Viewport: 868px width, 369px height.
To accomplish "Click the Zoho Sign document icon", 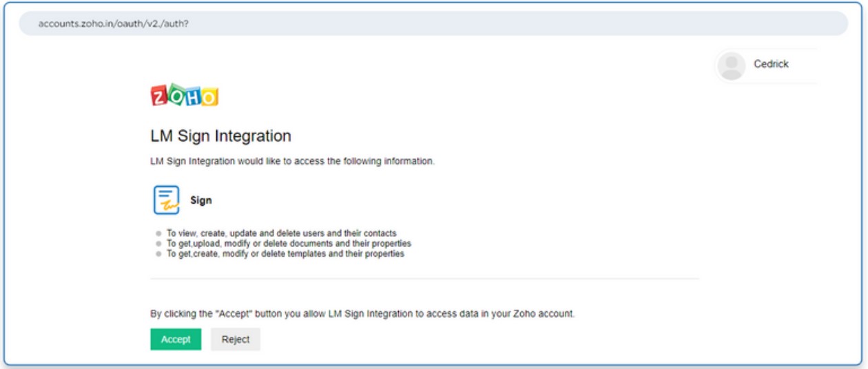I will 166,200.
